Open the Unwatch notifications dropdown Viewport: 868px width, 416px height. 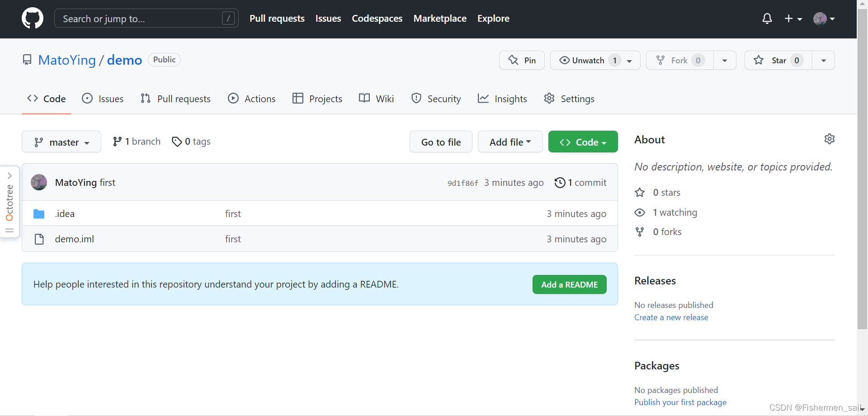coord(595,60)
